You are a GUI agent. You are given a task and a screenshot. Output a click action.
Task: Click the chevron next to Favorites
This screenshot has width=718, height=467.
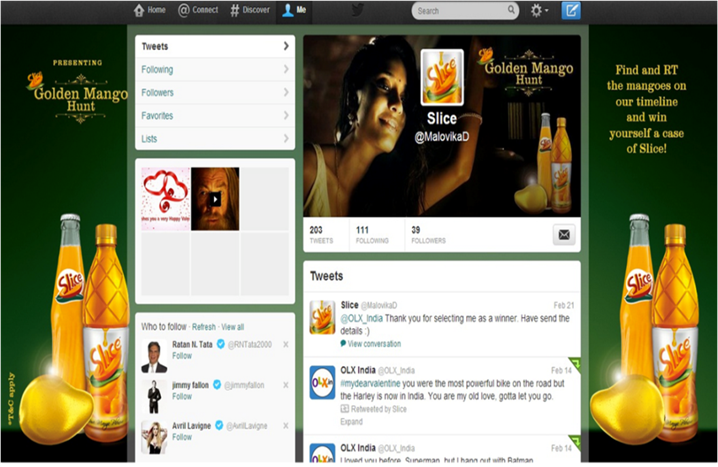(x=286, y=115)
